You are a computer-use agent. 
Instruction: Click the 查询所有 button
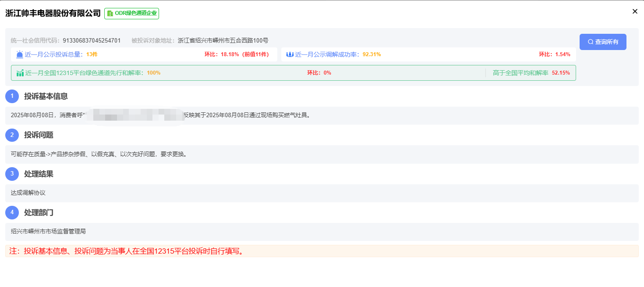pos(603,42)
